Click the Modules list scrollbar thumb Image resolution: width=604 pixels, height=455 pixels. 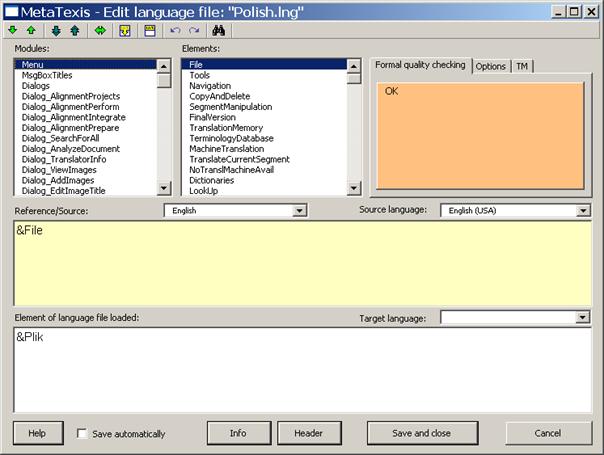tap(164, 81)
